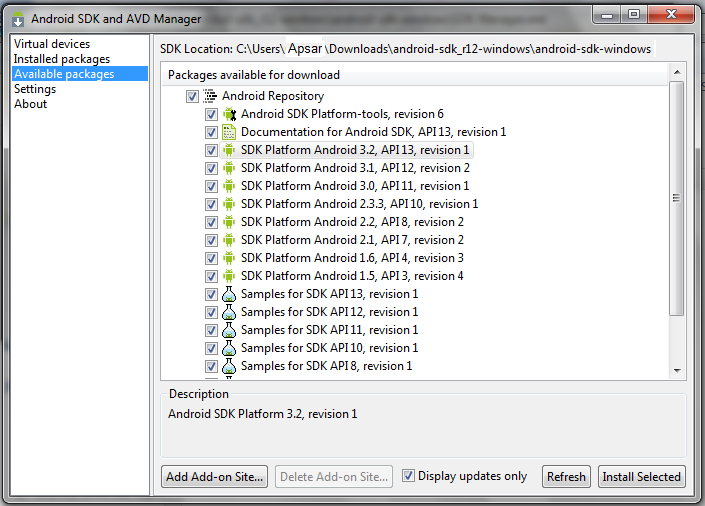Select row SDK Platform Android 3.1, API 12
The height and width of the screenshot is (506, 705).
click(355, 168)
